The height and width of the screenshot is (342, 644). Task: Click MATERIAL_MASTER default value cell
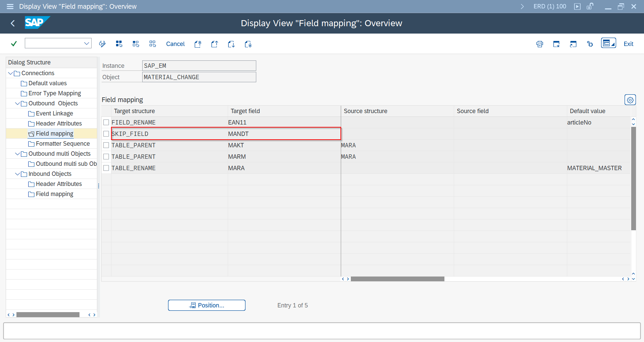point(599,168)
